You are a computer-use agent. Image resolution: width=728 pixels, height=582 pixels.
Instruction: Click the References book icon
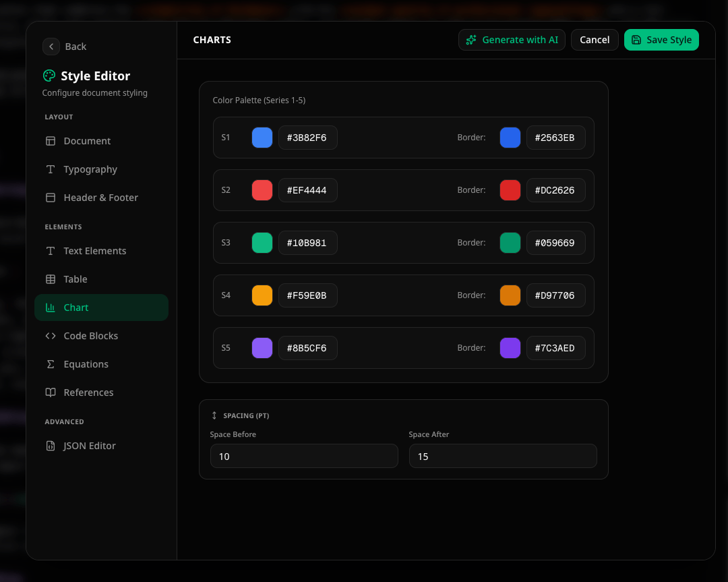(51, 393)
